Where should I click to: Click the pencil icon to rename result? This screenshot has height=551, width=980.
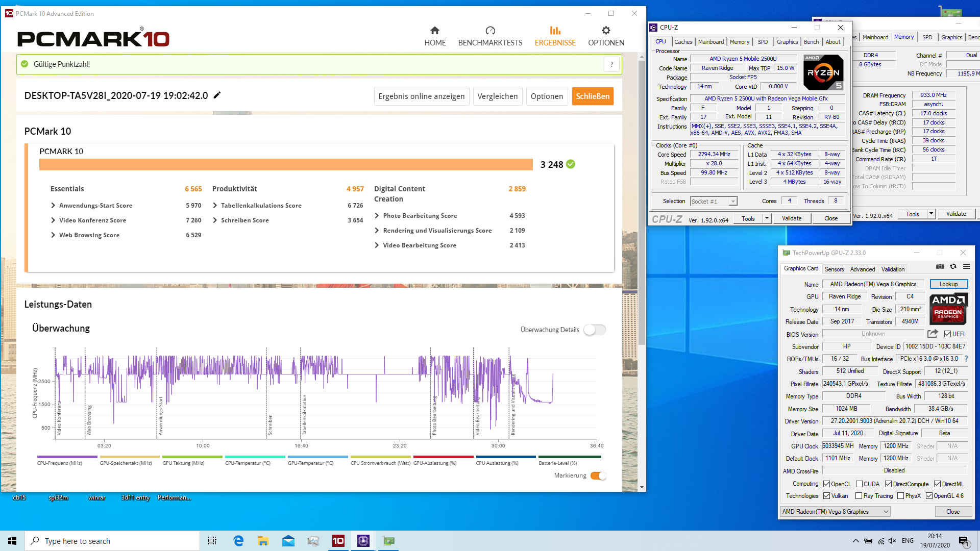(x=217, y=95)
